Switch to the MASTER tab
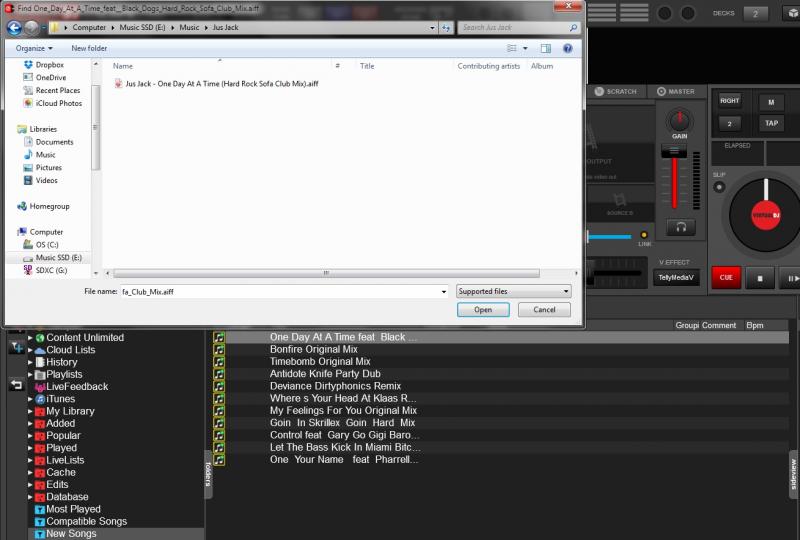 (676, 91)
